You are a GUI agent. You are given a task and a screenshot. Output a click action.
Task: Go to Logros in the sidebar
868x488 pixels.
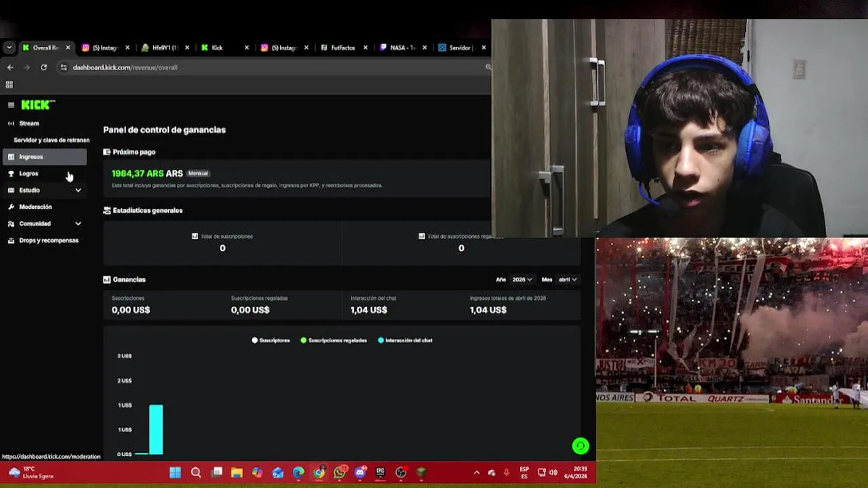(28, 174)
